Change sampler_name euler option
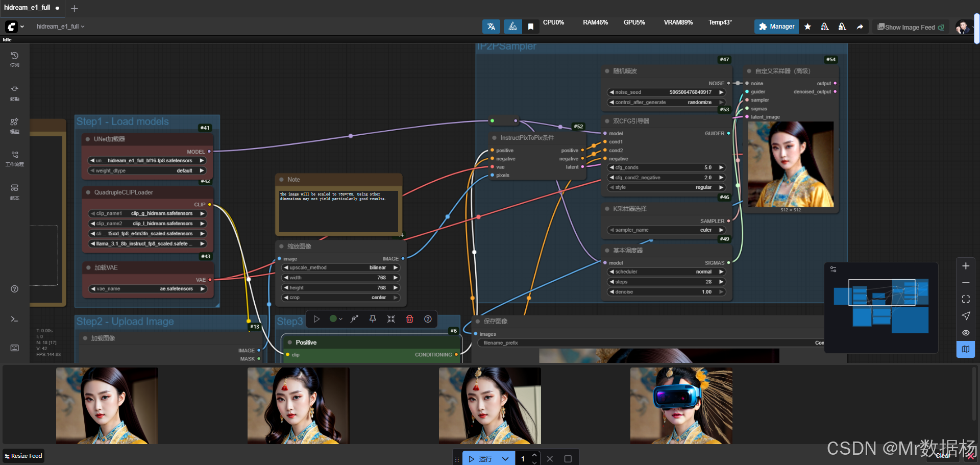The width and height of the screenshot is (980, 465). coord(667,230)
